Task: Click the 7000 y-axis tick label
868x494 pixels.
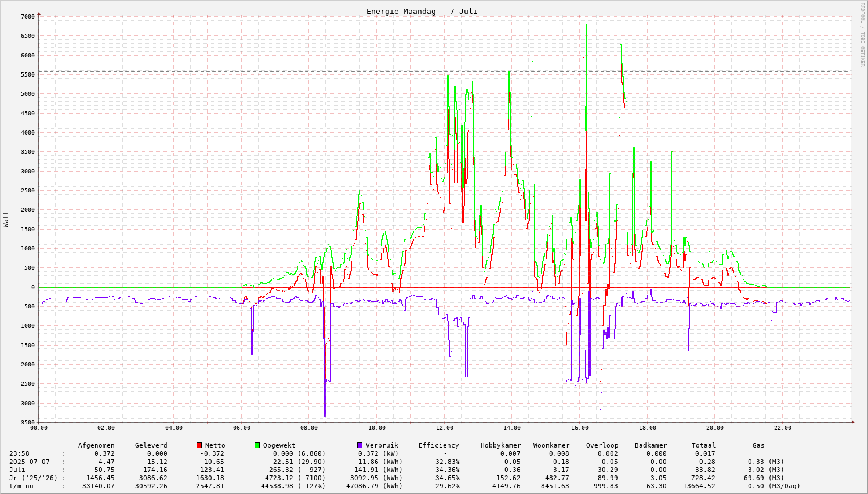Action: tap(27, 17)
